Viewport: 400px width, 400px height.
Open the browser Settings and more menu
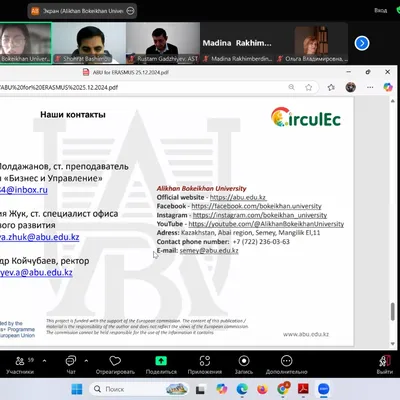tap(370, 87)
